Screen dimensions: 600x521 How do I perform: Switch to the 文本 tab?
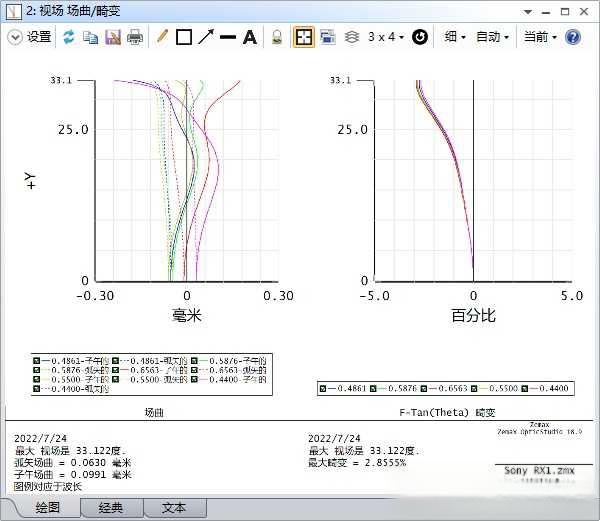click(174, 508)
